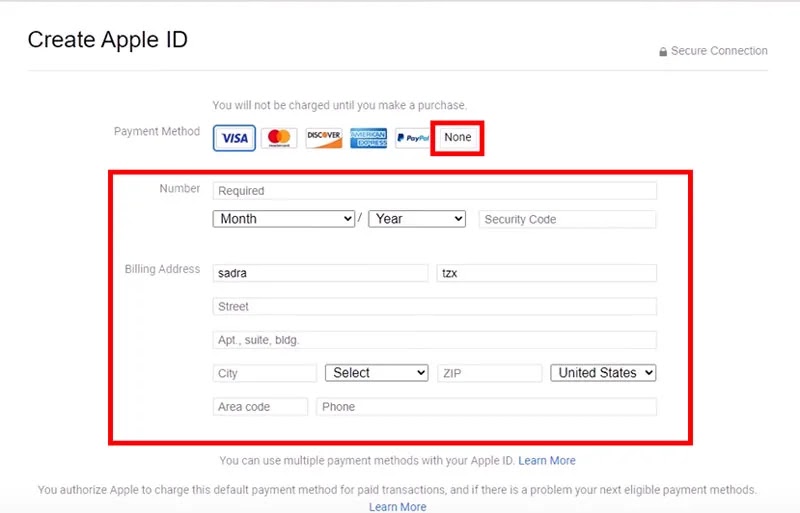The image size is (800, 513).
Task: Choose Mastercard payment option
Action: (x=279, y=138)
